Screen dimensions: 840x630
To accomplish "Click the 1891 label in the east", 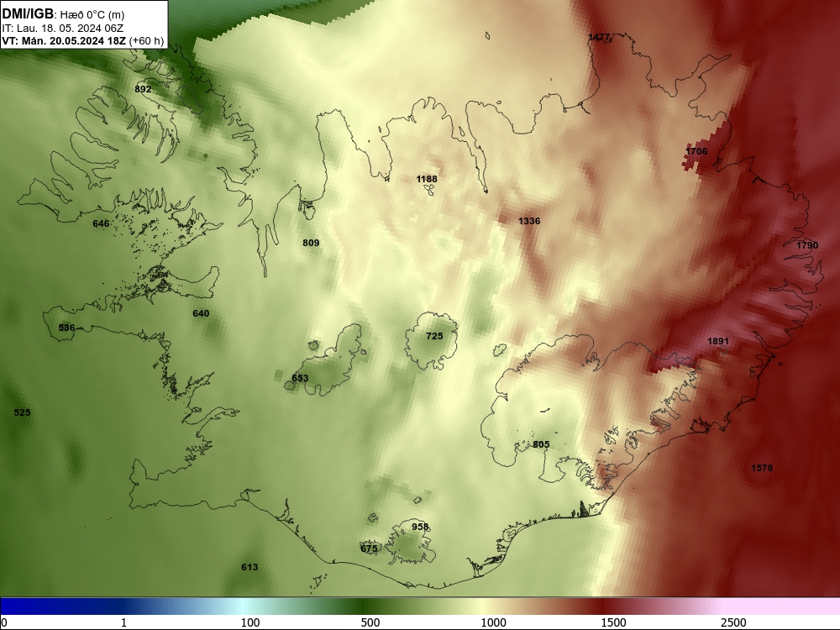I will pos(718,341).
